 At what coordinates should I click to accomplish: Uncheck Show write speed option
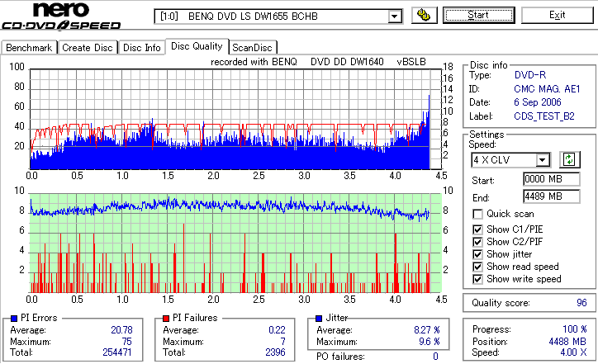pos(477,279)
